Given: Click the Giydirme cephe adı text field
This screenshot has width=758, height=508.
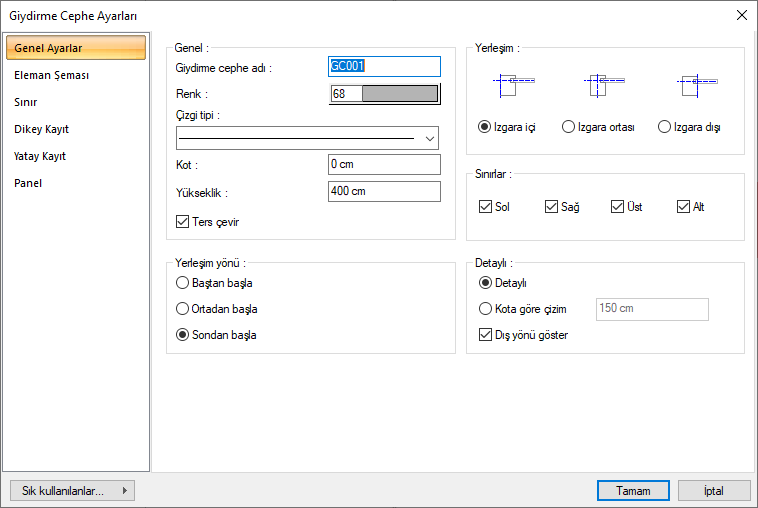Looking at the screenshot, I should tap(384, 66).
